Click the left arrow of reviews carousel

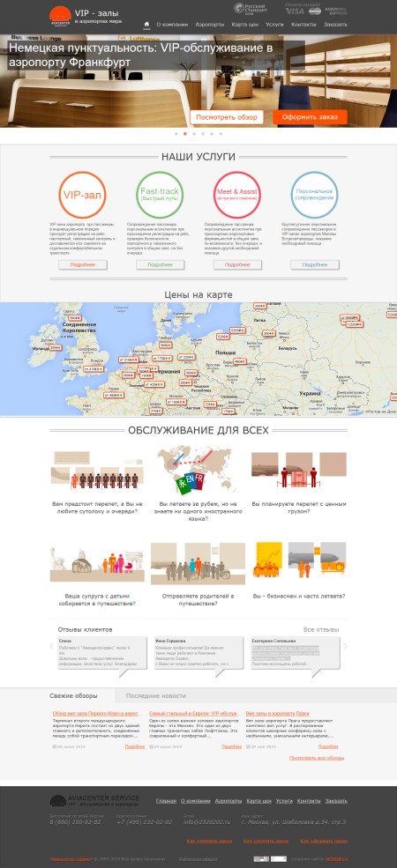(53, 646)
